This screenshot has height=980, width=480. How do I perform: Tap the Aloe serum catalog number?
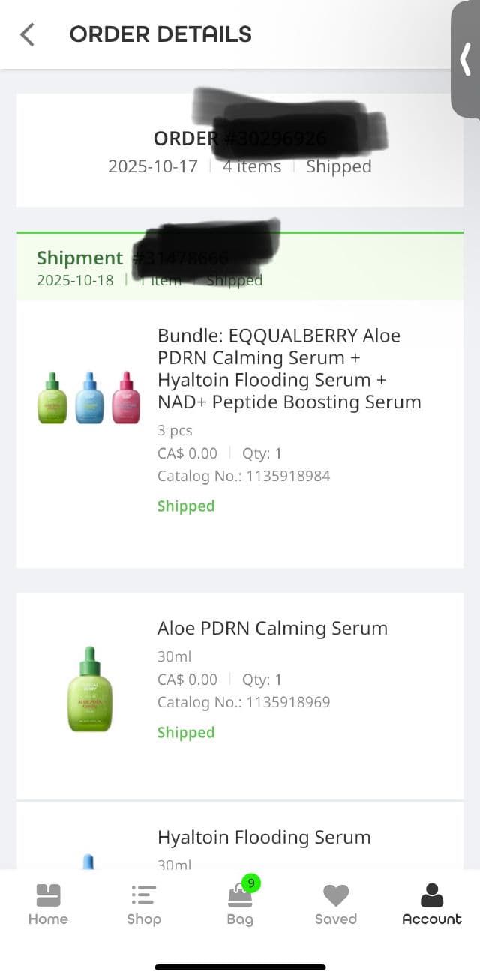pos(244,702)
